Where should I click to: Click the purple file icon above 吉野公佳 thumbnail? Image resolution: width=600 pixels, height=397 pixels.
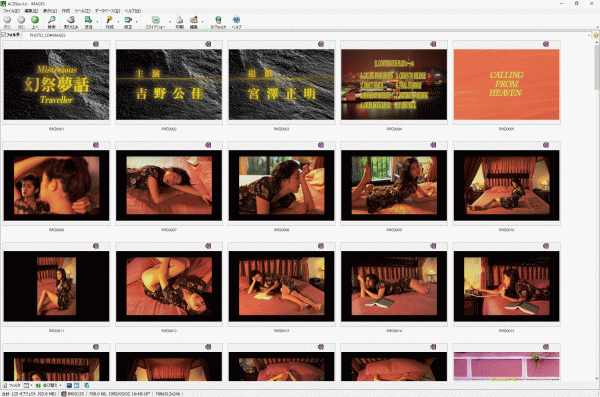point(208,44)
